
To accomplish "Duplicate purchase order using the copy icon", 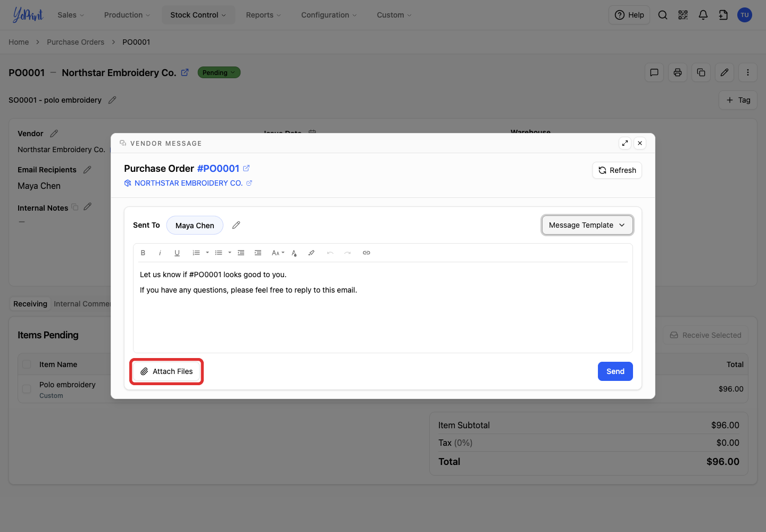I will (701, 72).
